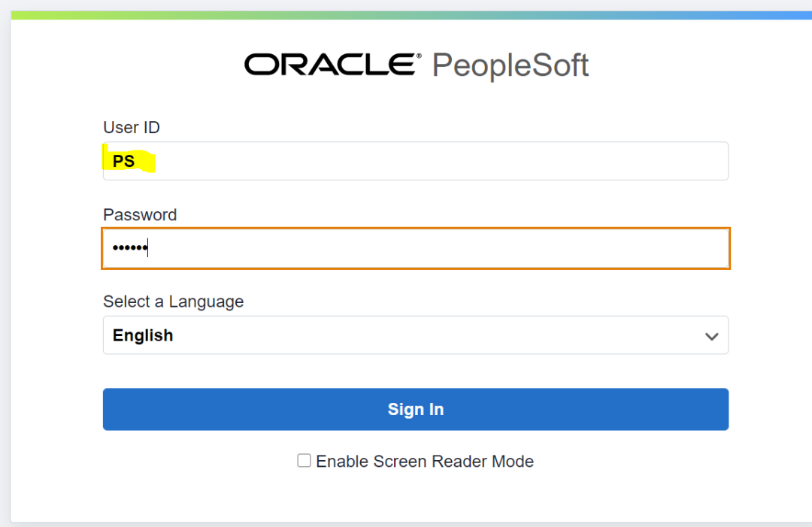
Task: Click the 'Password' label
Action: click(x=140, y=214)
